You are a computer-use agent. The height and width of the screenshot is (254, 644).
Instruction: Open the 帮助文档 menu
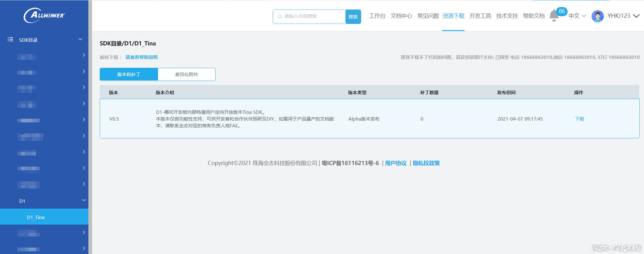(x=534, y=16)
